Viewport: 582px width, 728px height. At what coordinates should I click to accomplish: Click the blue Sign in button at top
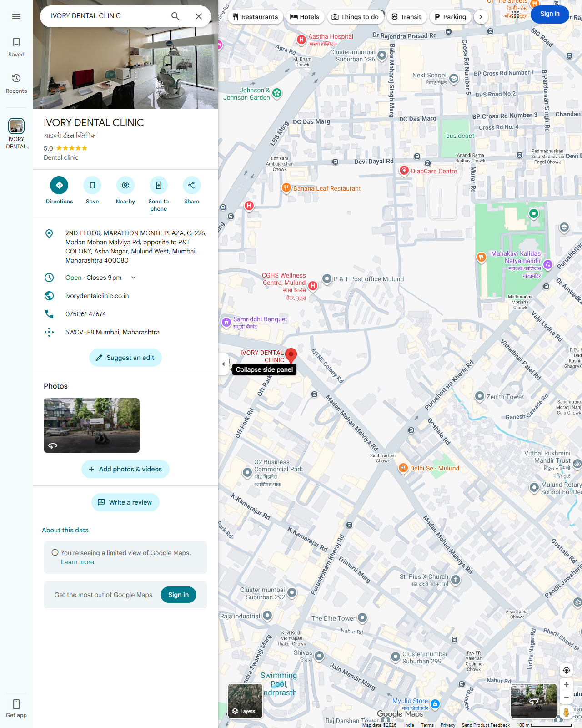click(550, 14)
